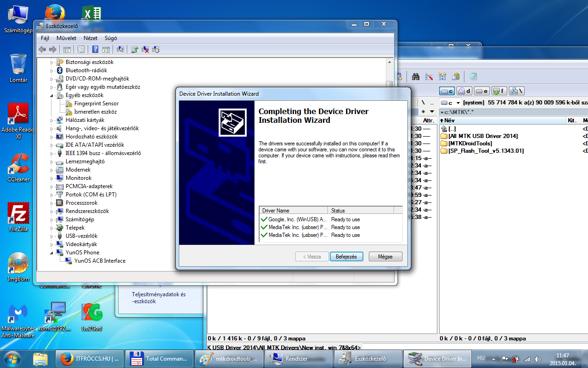
Task: Click the Uninstall device icon with red X
Action: pos(145,49)
